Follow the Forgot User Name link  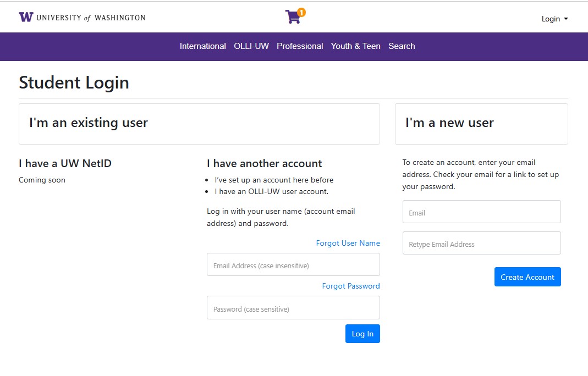coord(348,244)
